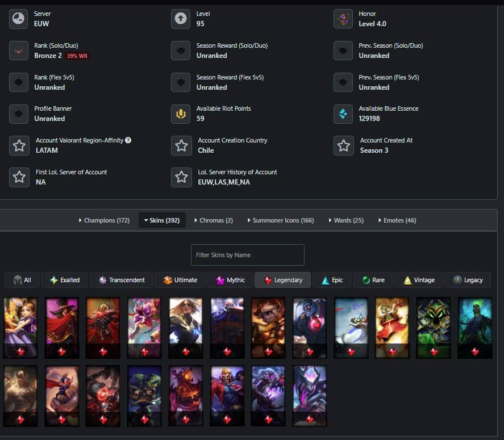504x440 pixels.
Task: Click the Rank Flex 5v5 unranked emblem icon
Action: coord(19,82)
